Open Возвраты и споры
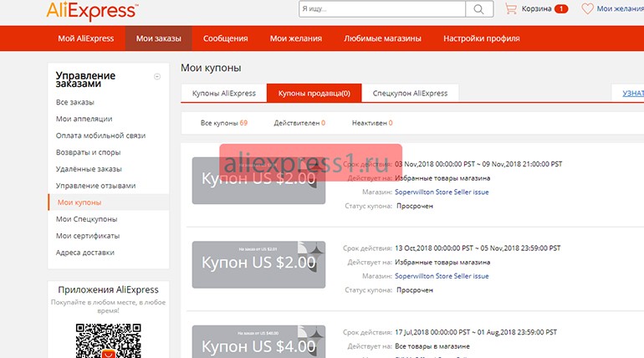This screenshot has width=644, height=358. click(x=89, y=152)
